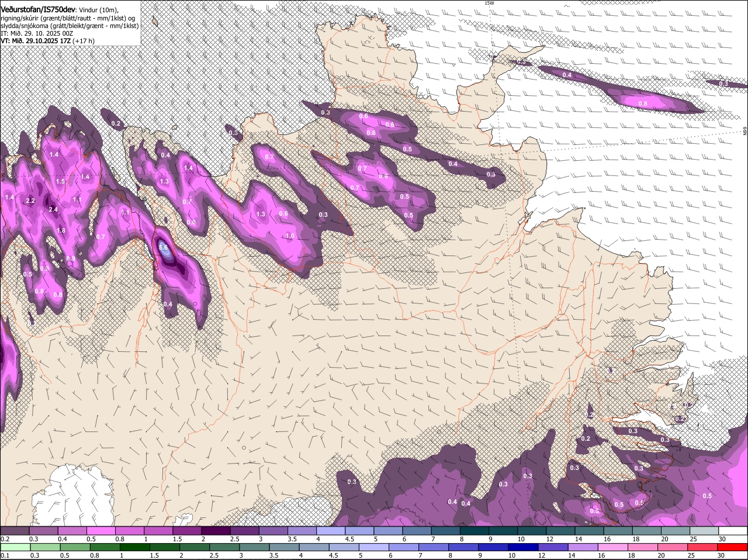Pick the light lavender 4–4.5 swatch in upper legend
Screen dimensions: 748x560
pyautogui.click(x=331, y=531)
